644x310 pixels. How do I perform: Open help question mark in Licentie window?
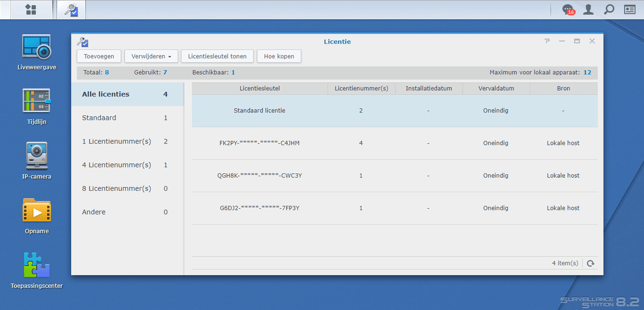click(x=547, y=41)
